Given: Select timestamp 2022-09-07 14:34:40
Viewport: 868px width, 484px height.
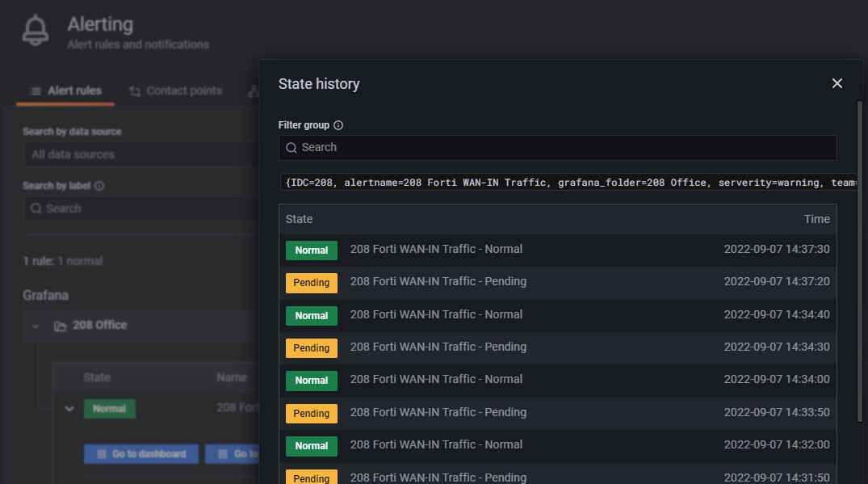Looking at the screenshot, I should pos(777,314).
